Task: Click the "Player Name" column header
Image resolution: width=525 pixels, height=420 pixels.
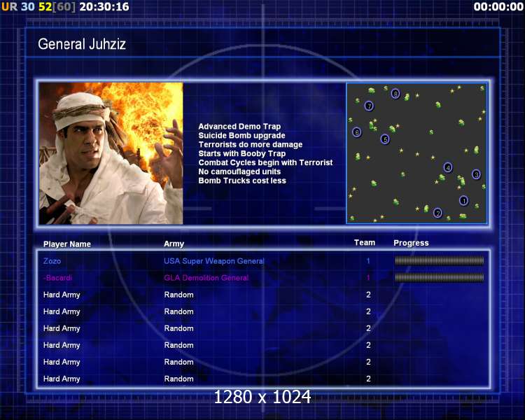Action: [67, 244]
